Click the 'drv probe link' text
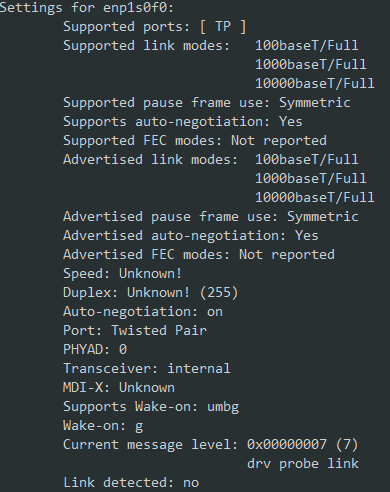The width and height of the screenshot is (390, 492). tap(303, 464)
